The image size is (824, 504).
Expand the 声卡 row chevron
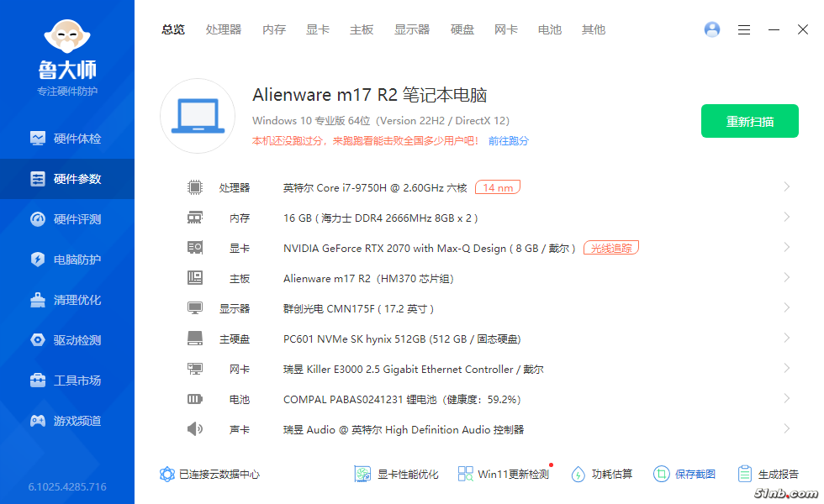(787, 429)
